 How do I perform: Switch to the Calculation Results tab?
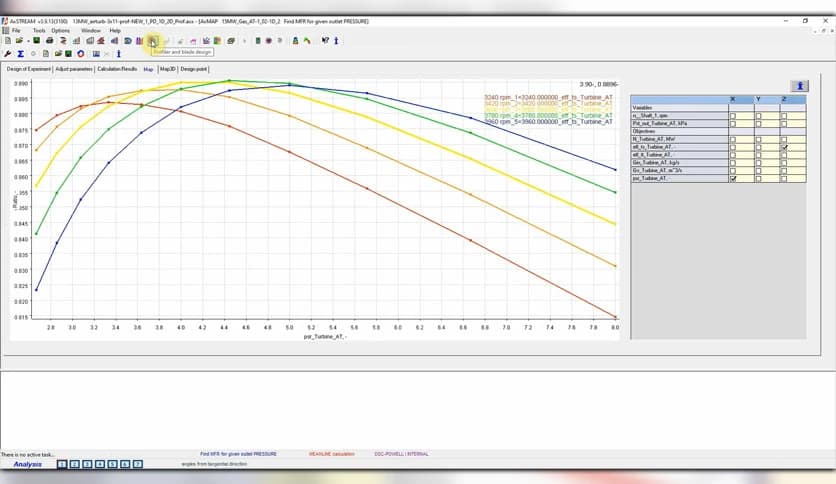tap(117, 69)
